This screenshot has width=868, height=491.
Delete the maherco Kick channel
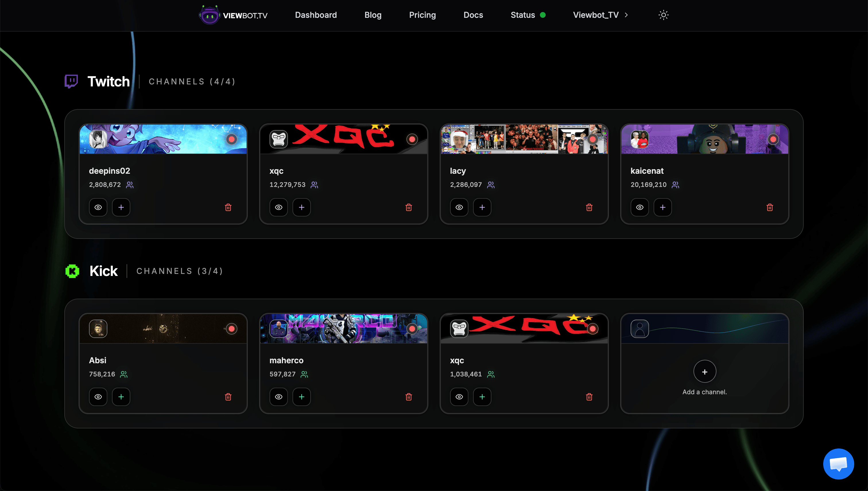(x=408, y=397)
